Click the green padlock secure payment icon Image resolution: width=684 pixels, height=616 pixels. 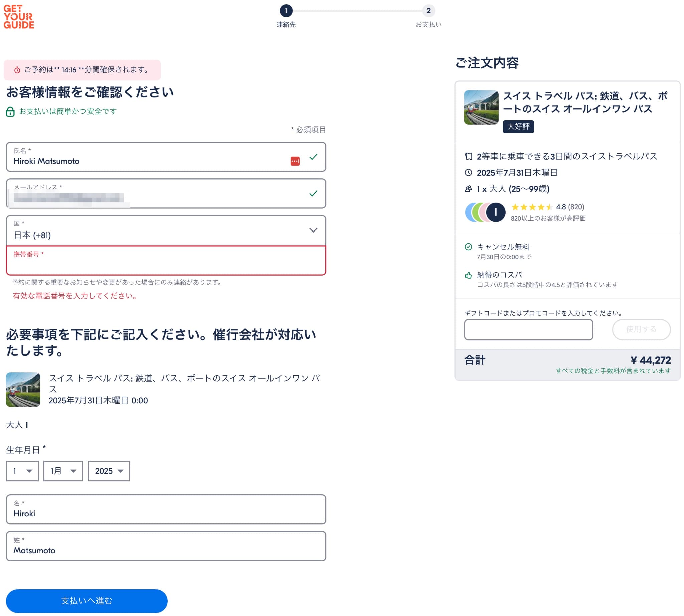[x=10, y=111]
